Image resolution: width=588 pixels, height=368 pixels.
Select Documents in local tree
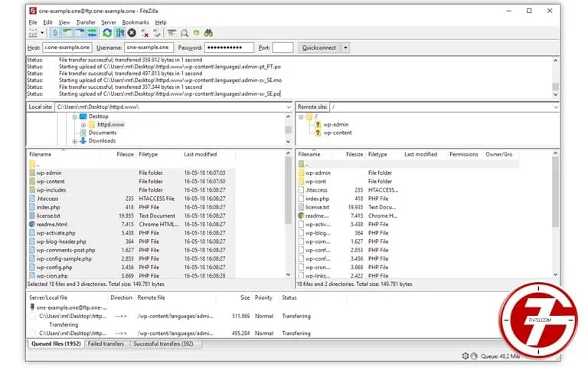click(103, 133)
